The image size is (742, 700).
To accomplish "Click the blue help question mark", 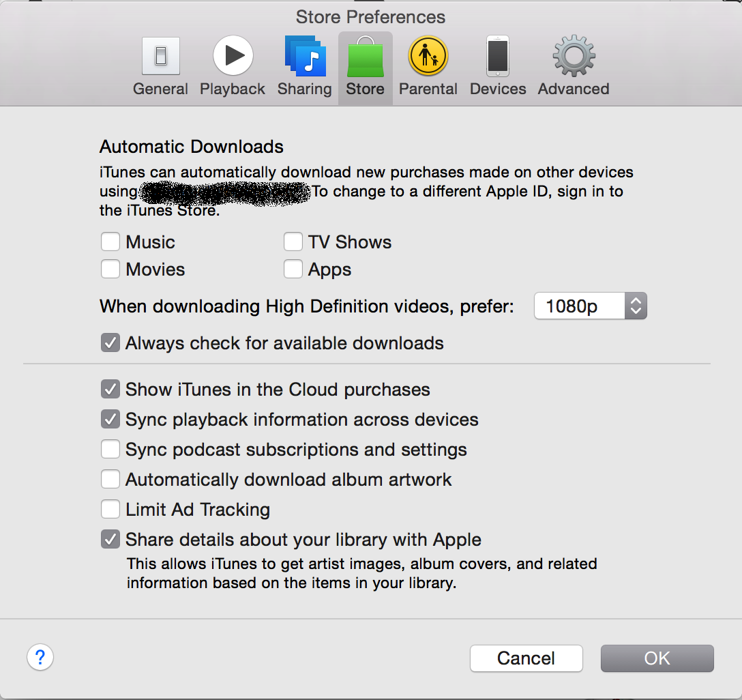I will [x=40, y=657].
